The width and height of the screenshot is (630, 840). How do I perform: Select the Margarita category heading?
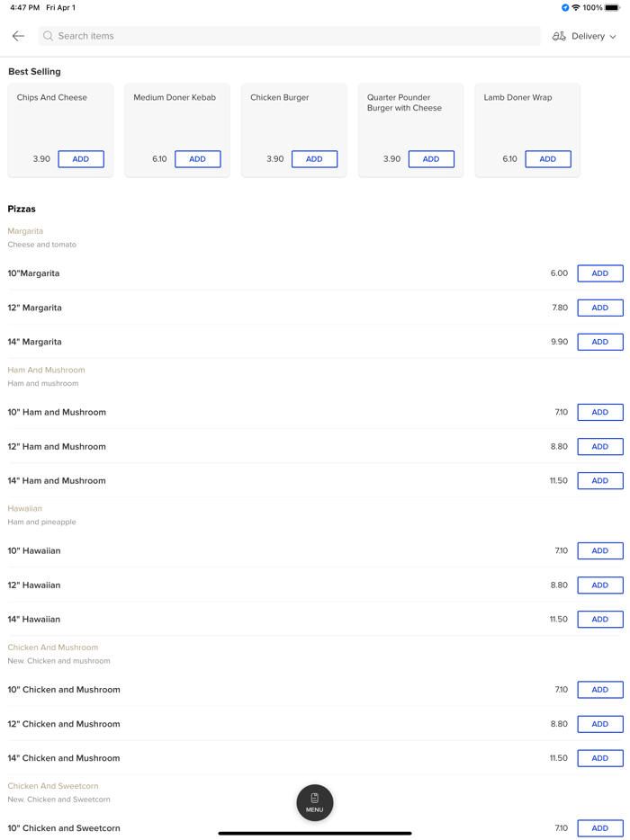pyautogui.click(x=25, y=231)
